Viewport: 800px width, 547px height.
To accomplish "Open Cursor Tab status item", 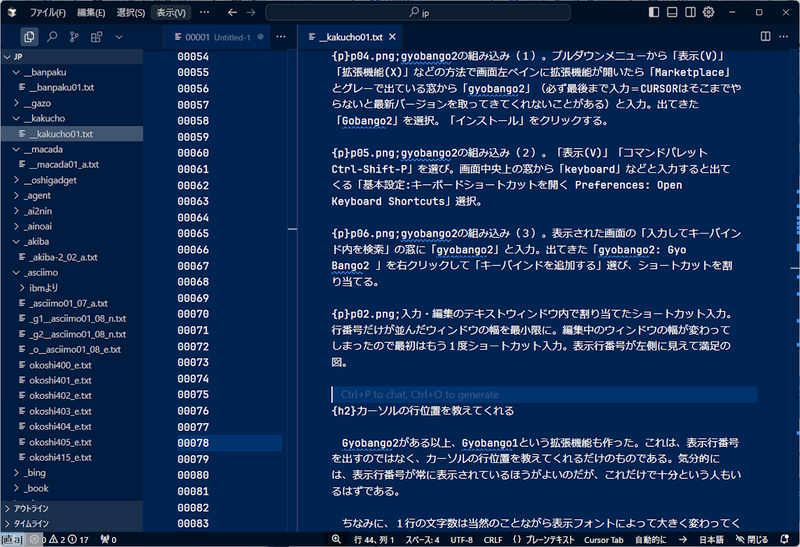I will click(x=604, y=539).
